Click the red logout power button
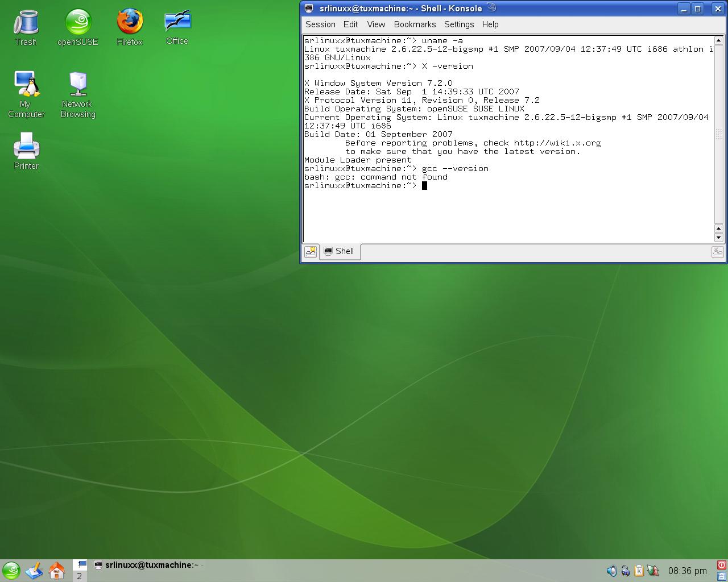This screenshot has height=582, width=728. click(722, 565)
